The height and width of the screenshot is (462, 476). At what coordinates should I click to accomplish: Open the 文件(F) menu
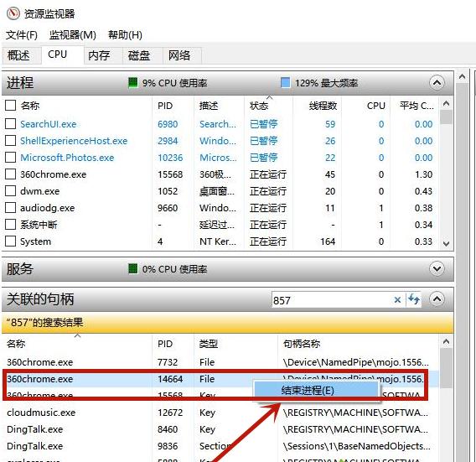coord(22,35)
